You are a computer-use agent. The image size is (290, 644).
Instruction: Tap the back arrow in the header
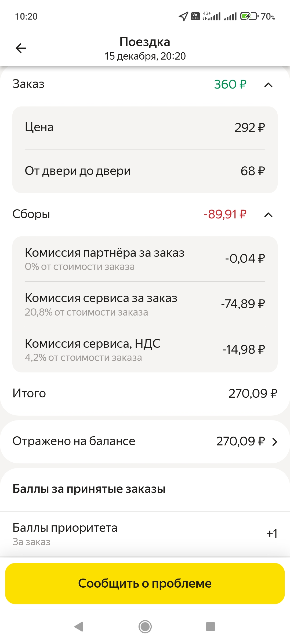(21, 48)
